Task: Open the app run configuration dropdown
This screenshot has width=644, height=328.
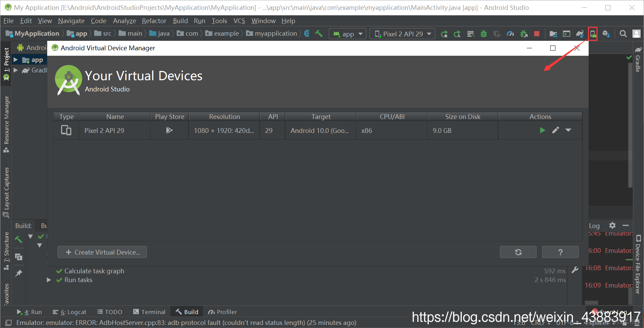Action: tap(348, 34)
